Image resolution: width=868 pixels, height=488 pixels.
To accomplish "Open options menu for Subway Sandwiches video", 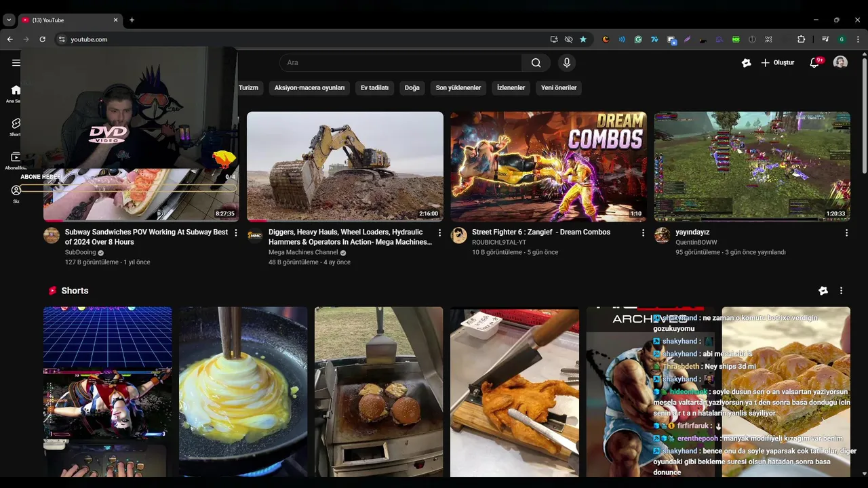I will point(236,232).
